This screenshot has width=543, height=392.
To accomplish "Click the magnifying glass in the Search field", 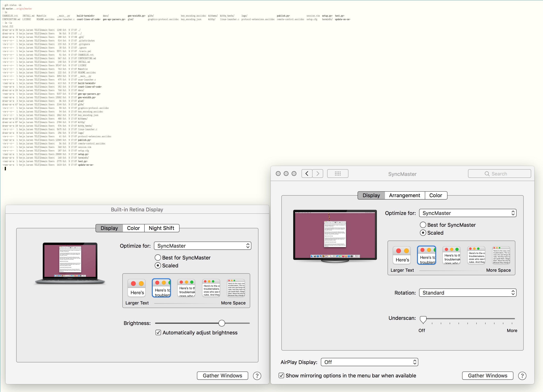I will tap(487, 174).
